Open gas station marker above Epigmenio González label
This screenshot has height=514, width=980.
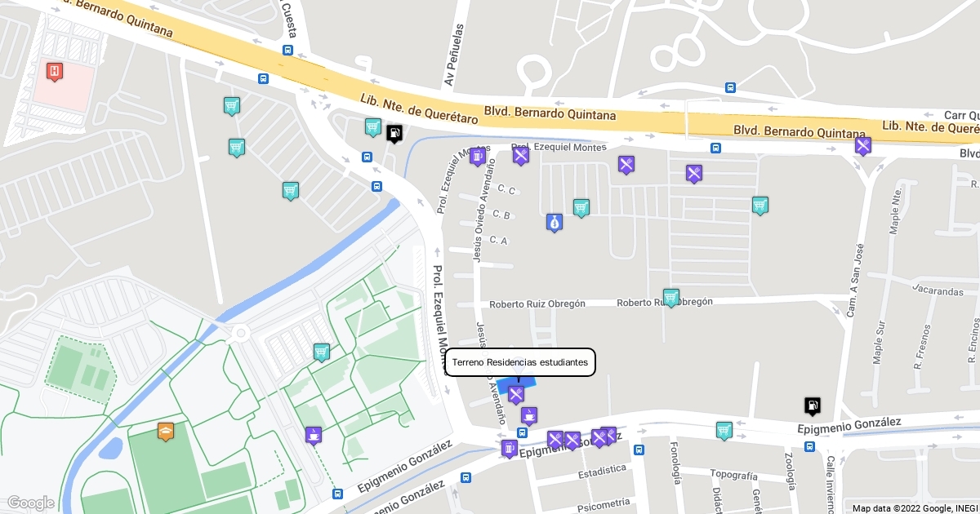coord(812,405)
